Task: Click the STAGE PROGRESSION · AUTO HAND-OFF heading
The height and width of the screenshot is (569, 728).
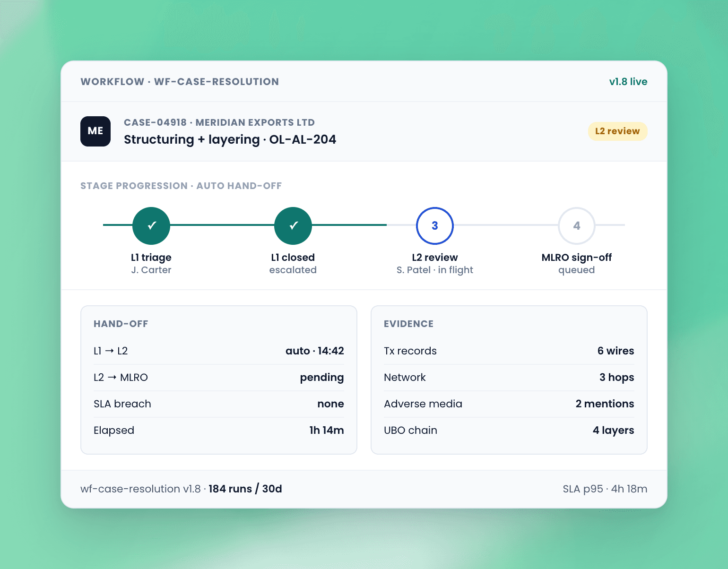Action: 181,186
